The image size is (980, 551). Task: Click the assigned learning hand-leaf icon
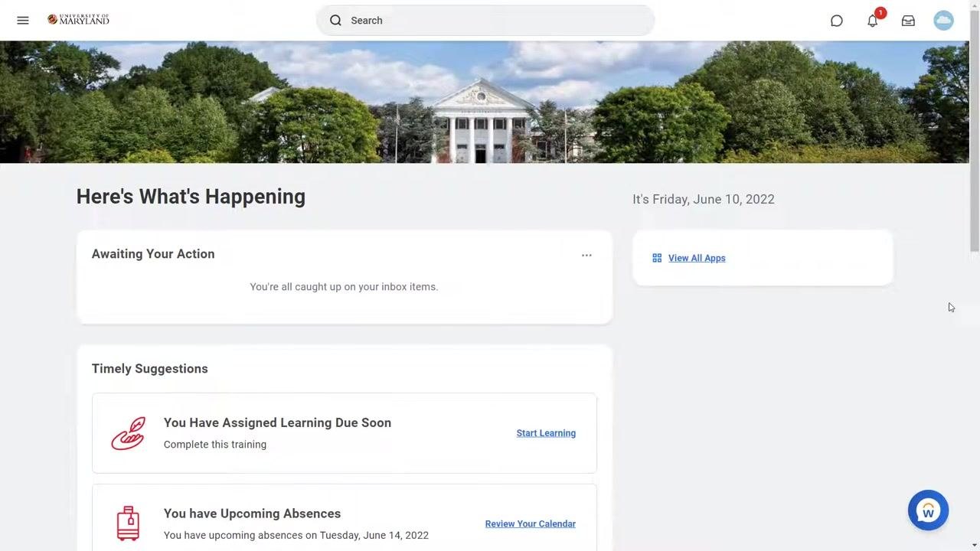point(128,433)
